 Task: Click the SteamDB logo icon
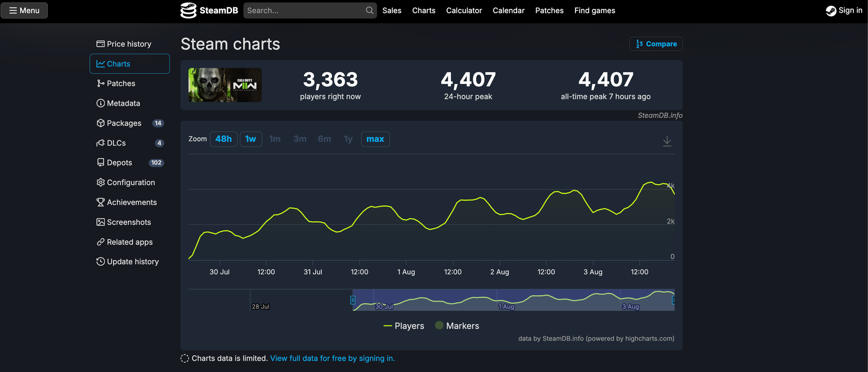pyautogui.click(x=188, y=11)
